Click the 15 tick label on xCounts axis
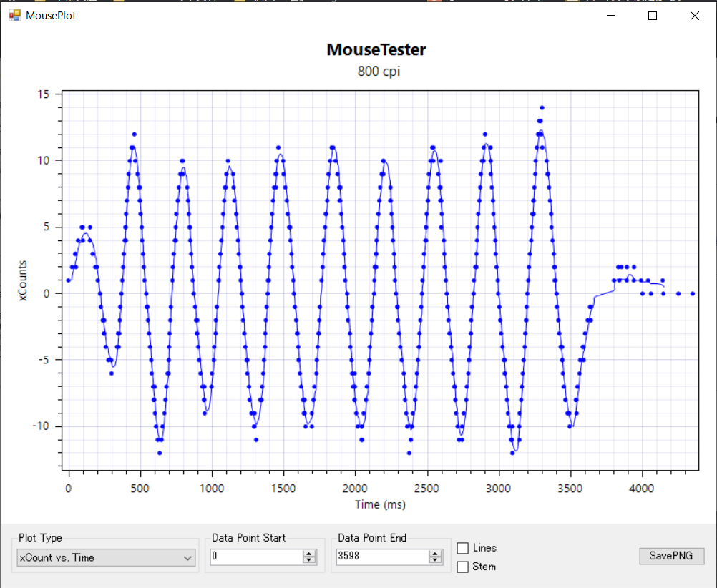717x588 pixels. pyautogui.click(x=44, y=94)
